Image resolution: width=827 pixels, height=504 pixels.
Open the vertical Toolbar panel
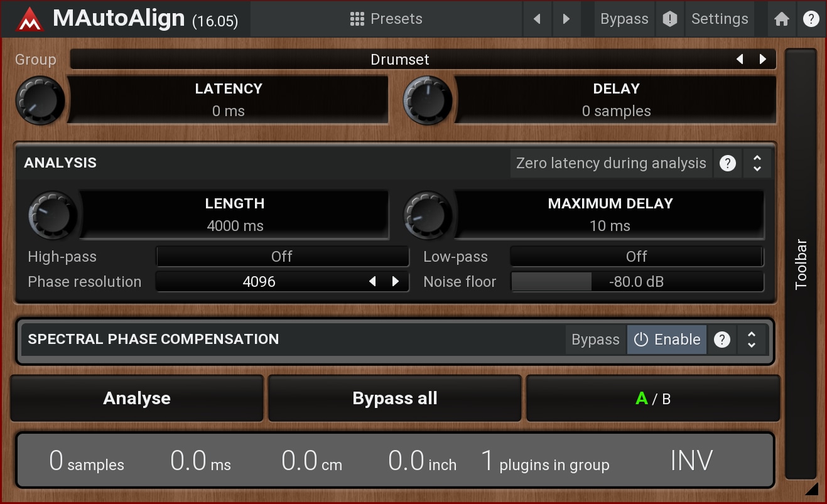[x=801, y=264]
